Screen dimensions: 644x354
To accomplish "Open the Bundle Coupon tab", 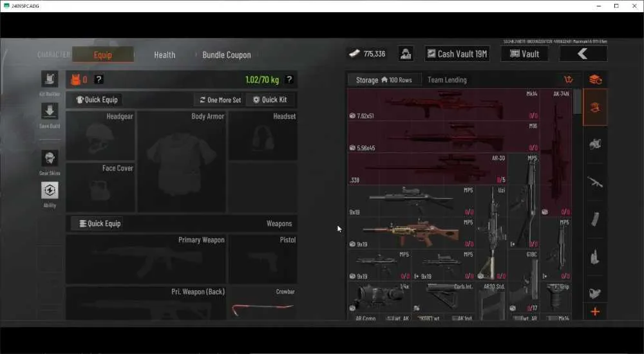I will click(226, 55).
